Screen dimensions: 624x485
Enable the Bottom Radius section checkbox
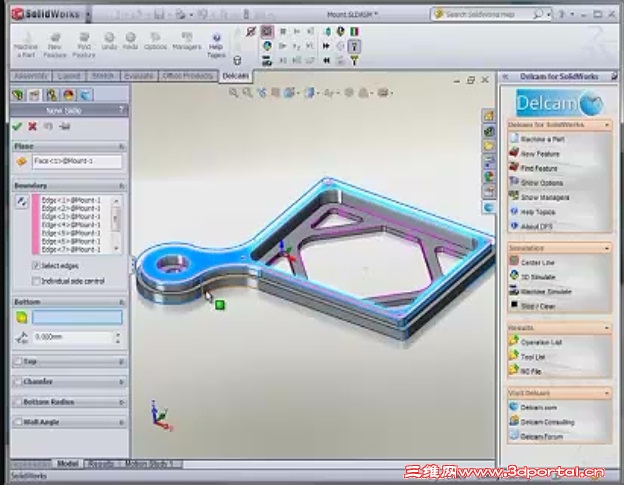(x=18, y=402)
